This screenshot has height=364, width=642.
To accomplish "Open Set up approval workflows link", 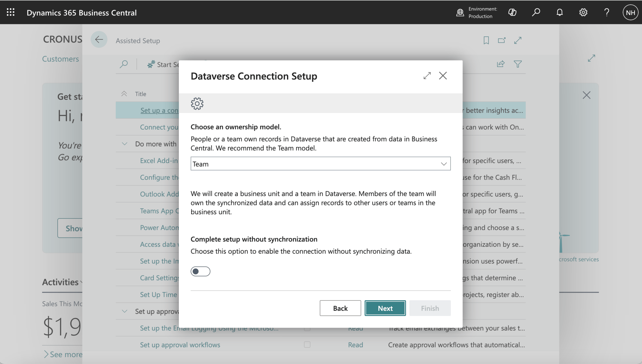I will pos(180,345).
